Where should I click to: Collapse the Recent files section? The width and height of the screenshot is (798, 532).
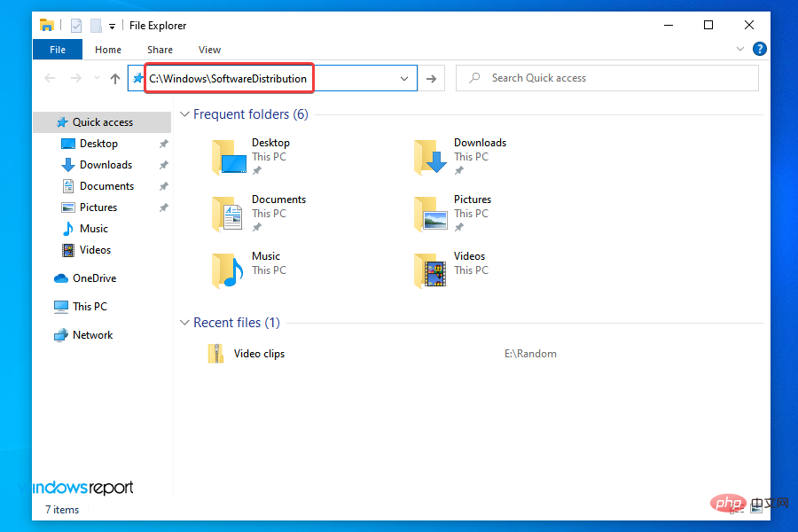[x=184, y=322]
